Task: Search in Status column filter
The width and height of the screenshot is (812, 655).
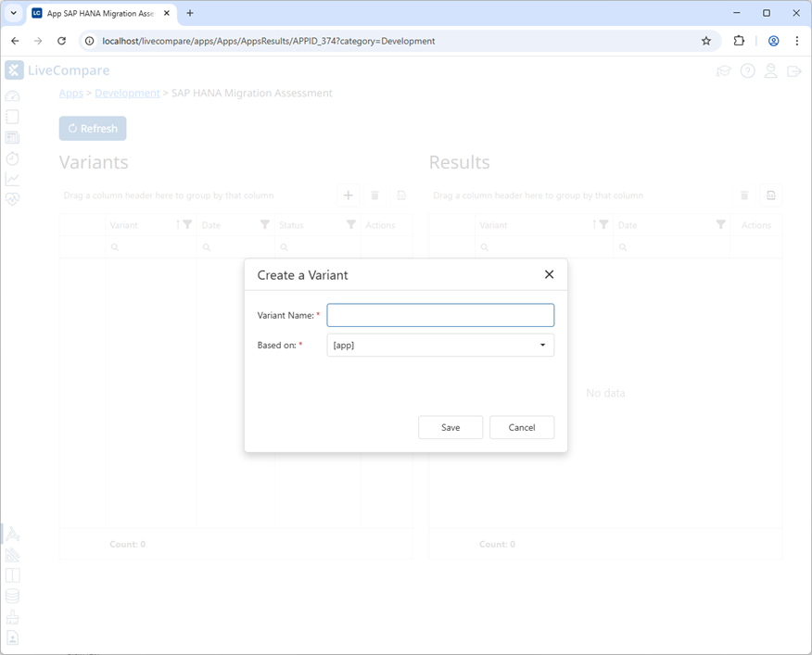Action: [317, 247]
